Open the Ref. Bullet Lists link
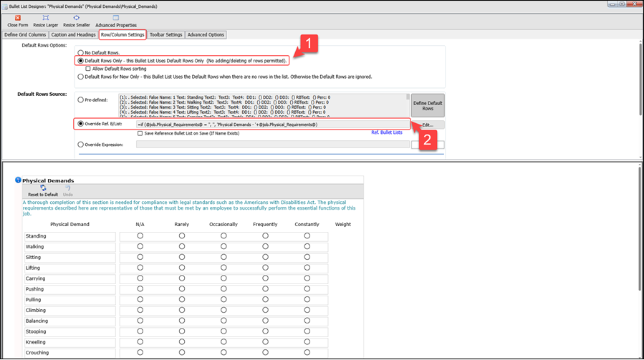Viewport: 644px width, 360px height. (x=387, y=132)
